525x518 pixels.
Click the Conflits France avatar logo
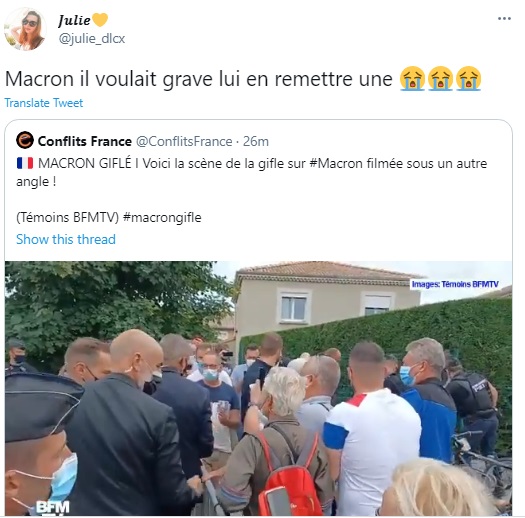coord(25,141)
